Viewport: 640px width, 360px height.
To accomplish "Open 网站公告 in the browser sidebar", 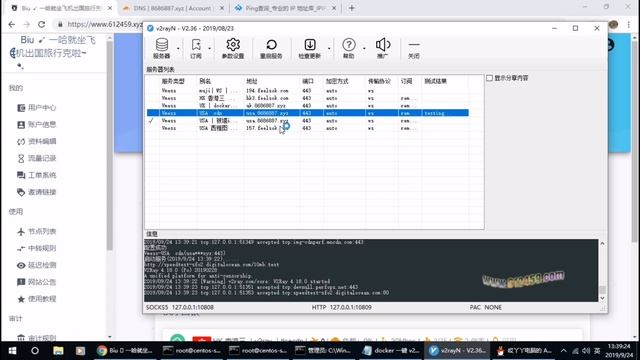I will (36, 282).
